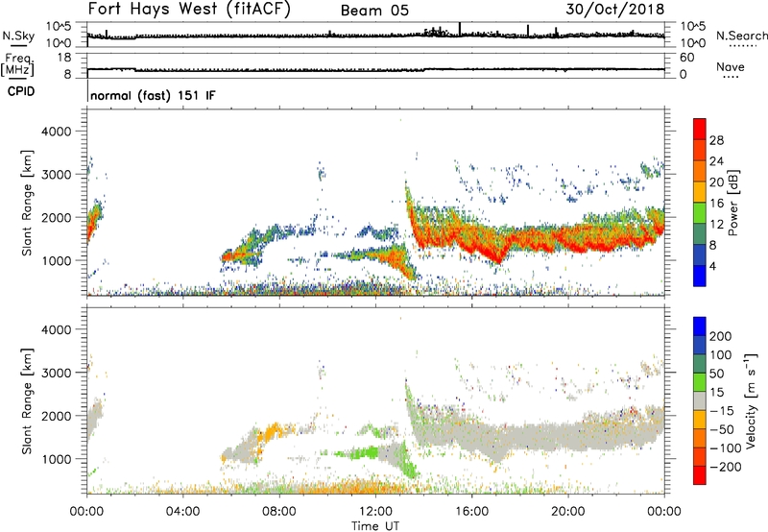Click the '200' Velocity color bar label
768x532 pixels.
pos(721,336)
